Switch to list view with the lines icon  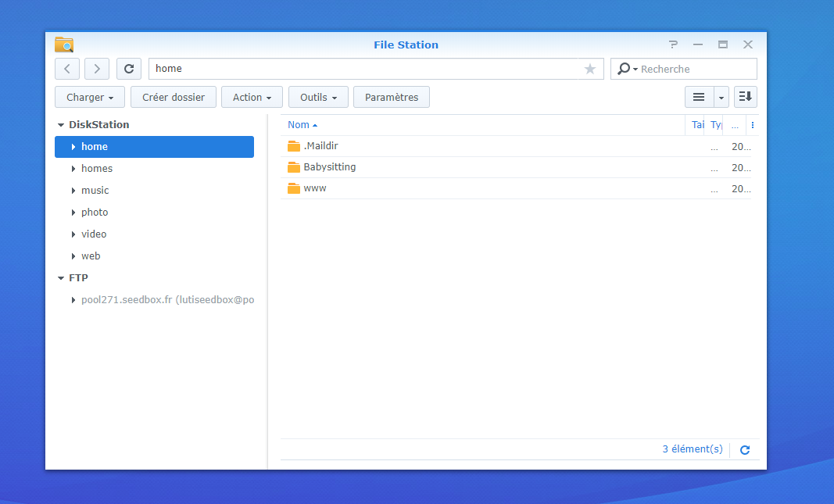coord(699,97)
